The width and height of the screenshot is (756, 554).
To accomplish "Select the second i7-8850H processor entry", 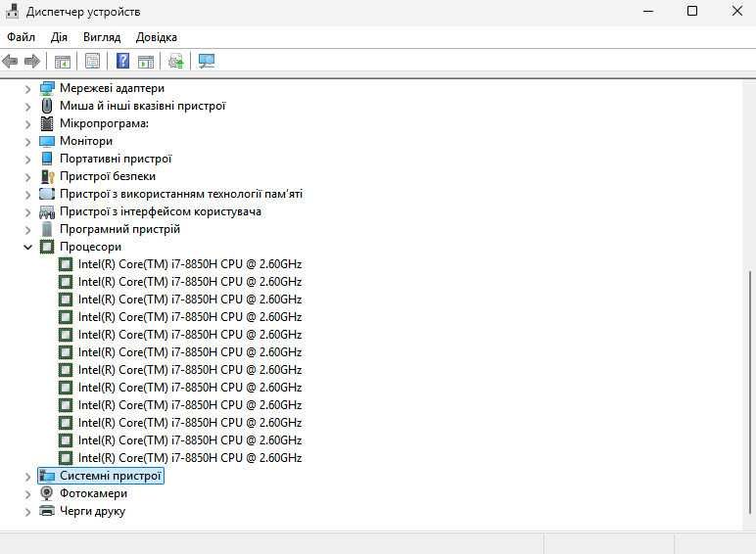I will [x=190, y=282].
